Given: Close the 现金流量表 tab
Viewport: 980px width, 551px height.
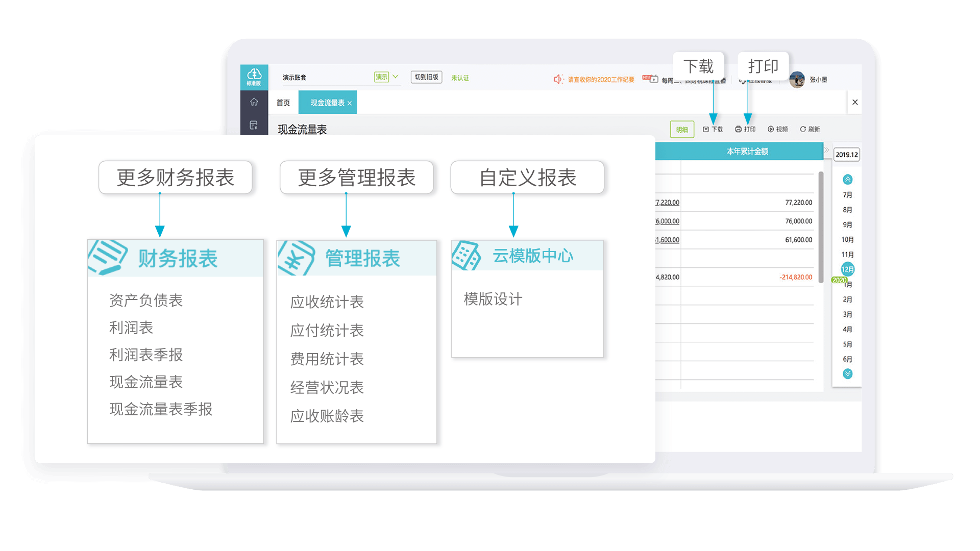Looking at the screenshot, I should point(350,103).
